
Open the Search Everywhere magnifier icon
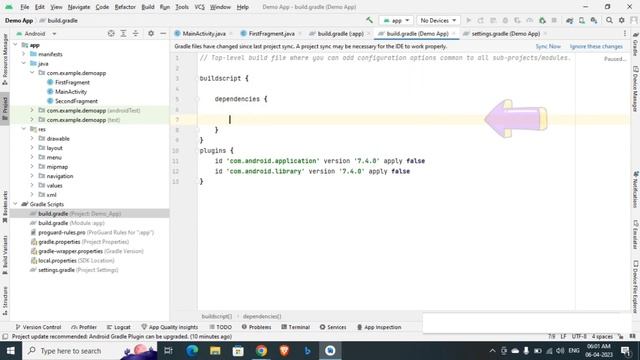click(609, 20)
